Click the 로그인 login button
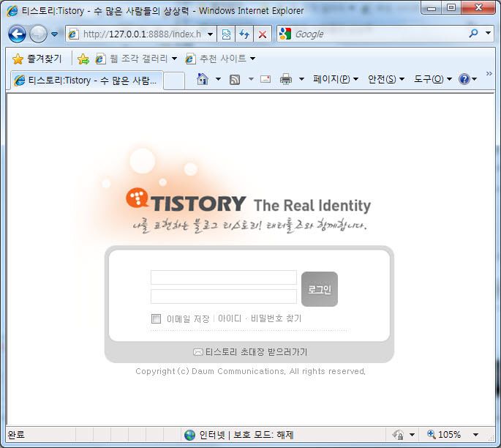 coord(320,289)
